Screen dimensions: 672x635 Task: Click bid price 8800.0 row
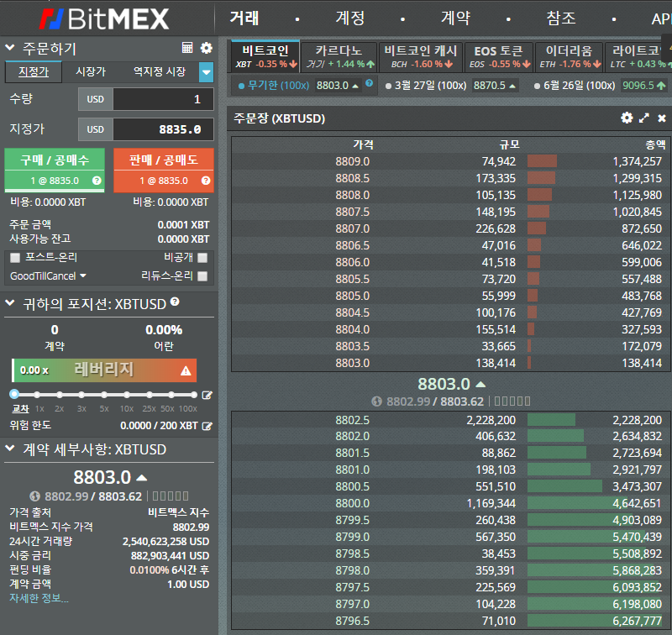pyautogui.click(x=449, y=503)
